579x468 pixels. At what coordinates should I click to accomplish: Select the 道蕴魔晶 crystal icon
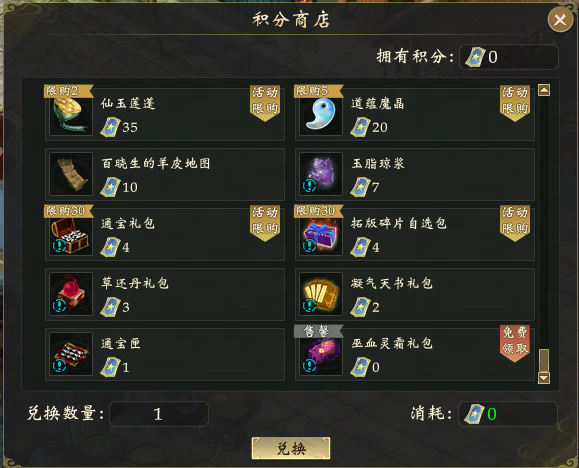321,115
